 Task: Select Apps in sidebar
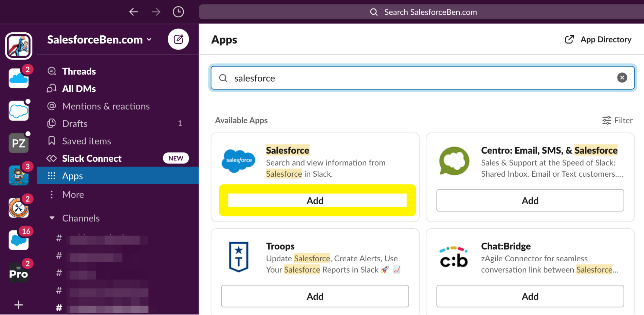(x=118, y=176)
